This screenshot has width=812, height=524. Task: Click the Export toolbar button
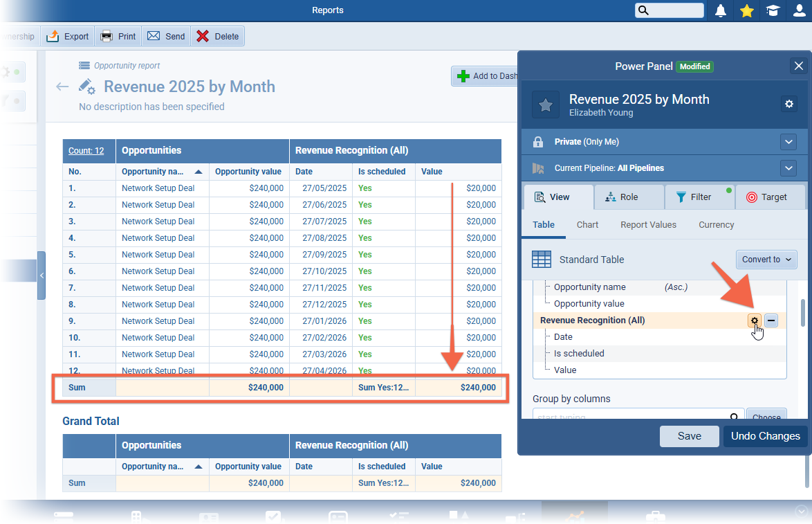68,37
